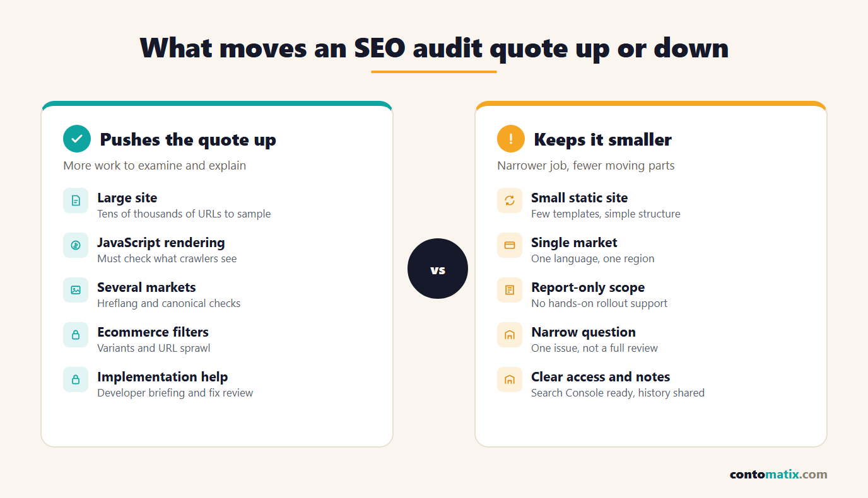Click Few templates, simple structure text
This screenshot has height=498, width=868.
606,214
